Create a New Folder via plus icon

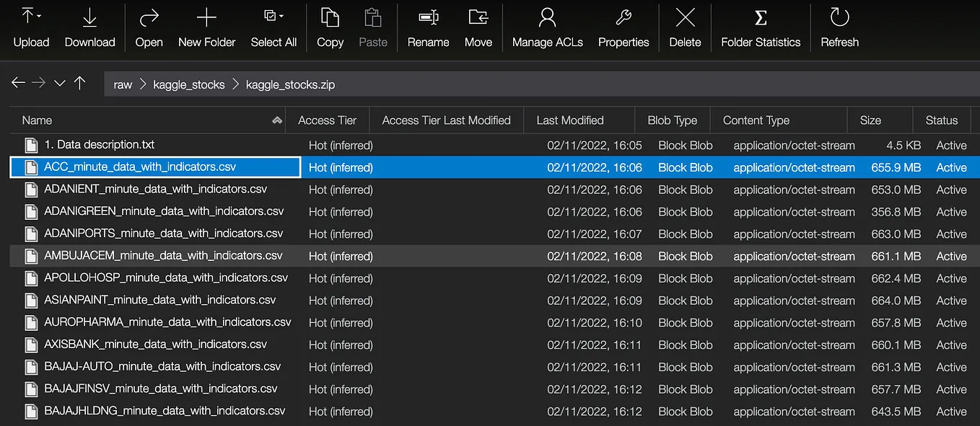(x=206, y=17)
